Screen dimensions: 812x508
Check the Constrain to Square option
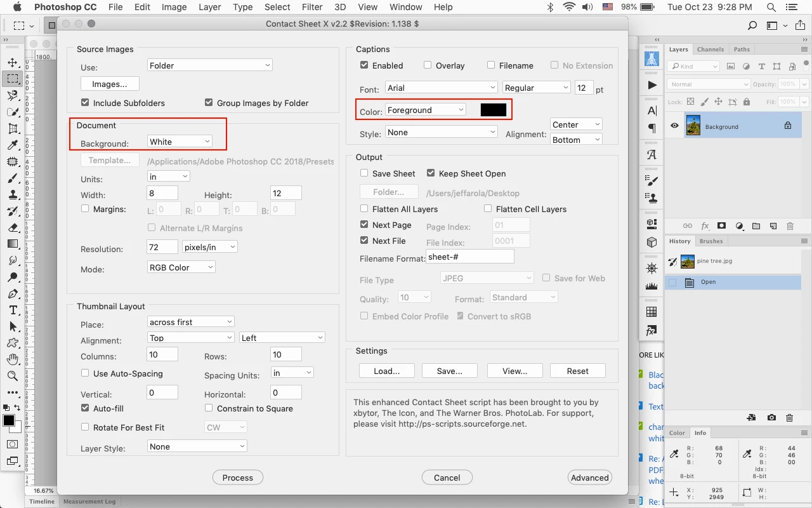coord(209,408)
